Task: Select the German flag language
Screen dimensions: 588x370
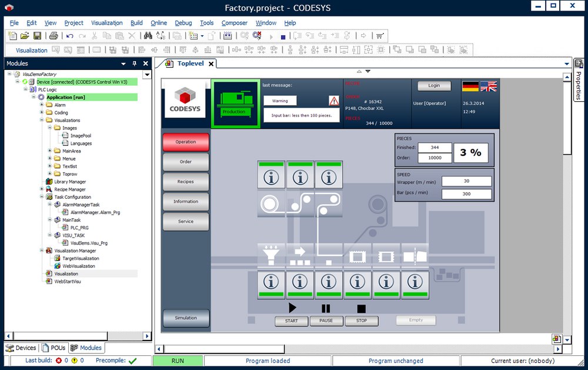Action: (470, 86)
